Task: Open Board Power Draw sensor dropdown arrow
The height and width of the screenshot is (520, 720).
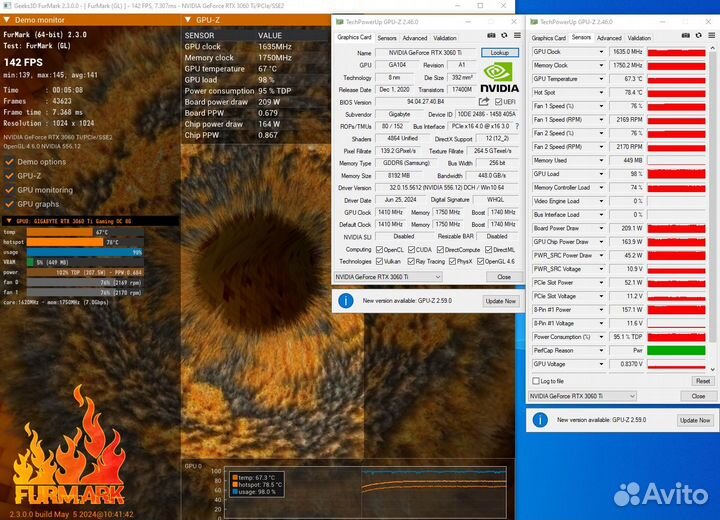Action: [x=601, y=228]
